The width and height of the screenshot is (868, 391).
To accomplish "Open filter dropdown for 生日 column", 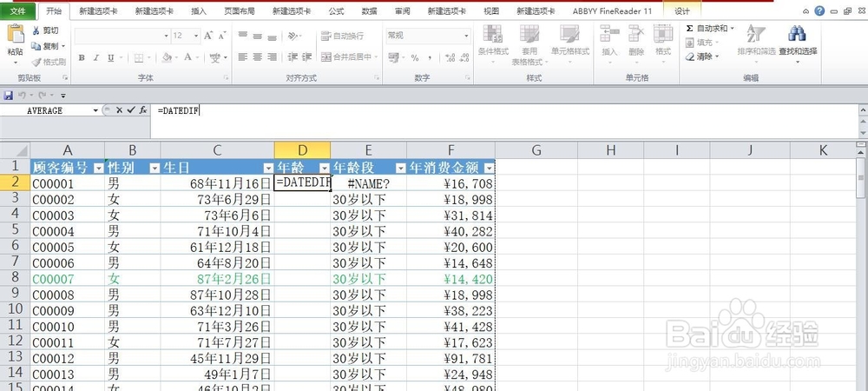I will click(x=268, y=169).
